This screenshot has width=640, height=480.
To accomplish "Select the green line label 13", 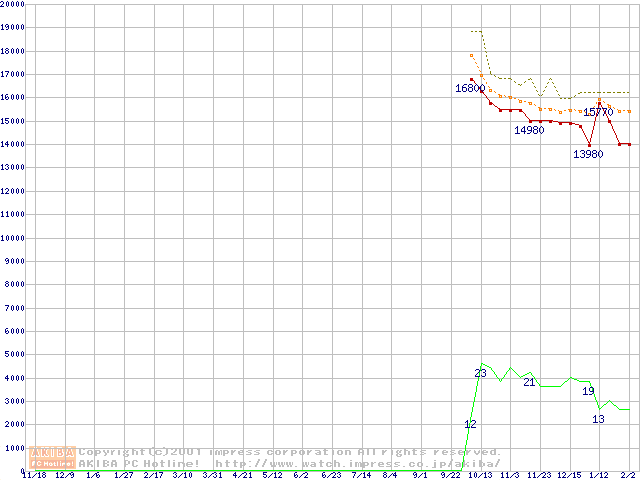I will coord(598,419).
